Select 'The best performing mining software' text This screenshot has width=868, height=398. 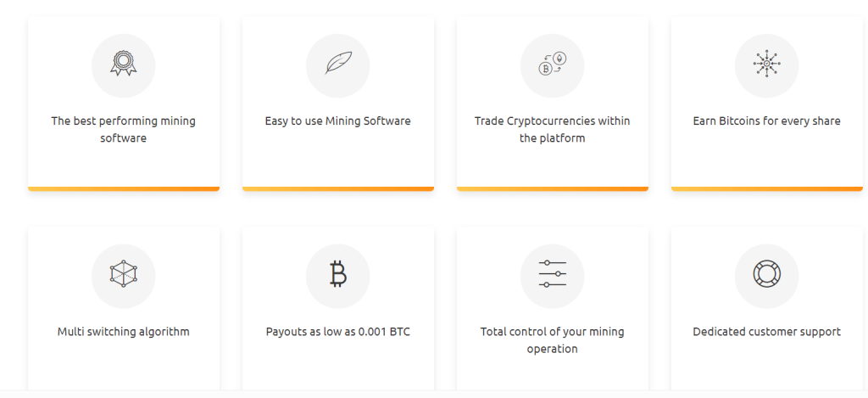coord(124,129)
